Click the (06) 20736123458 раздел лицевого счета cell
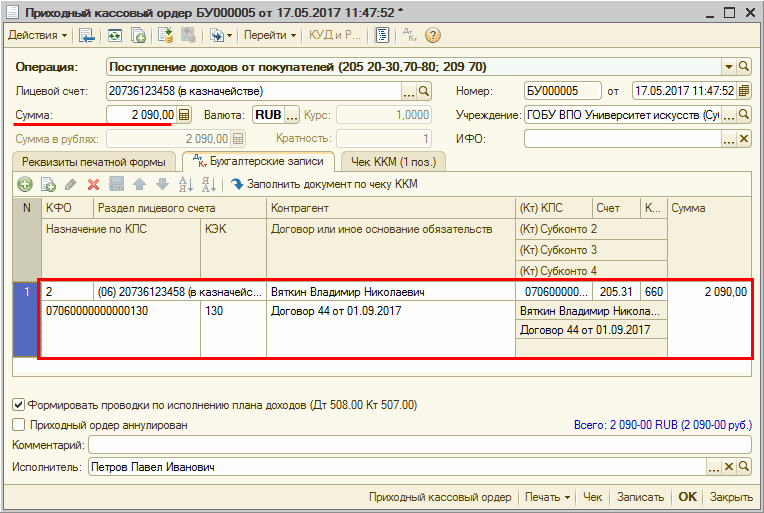 (x=179, y=292)
